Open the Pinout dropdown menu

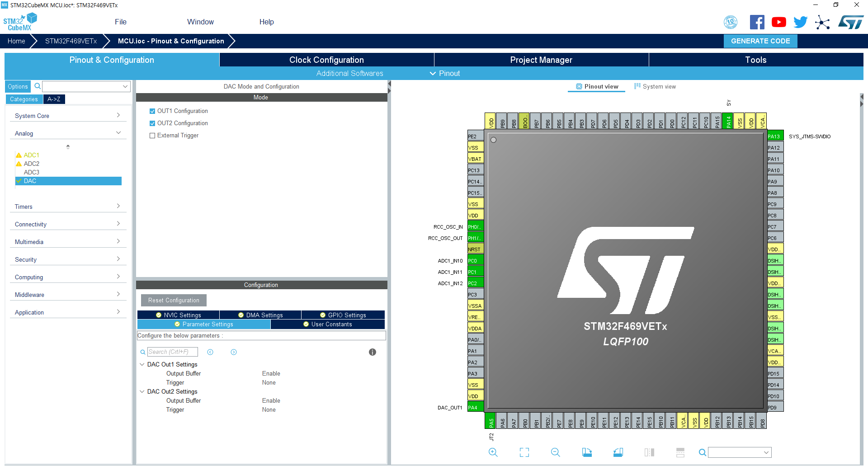[x=445, y=73]
